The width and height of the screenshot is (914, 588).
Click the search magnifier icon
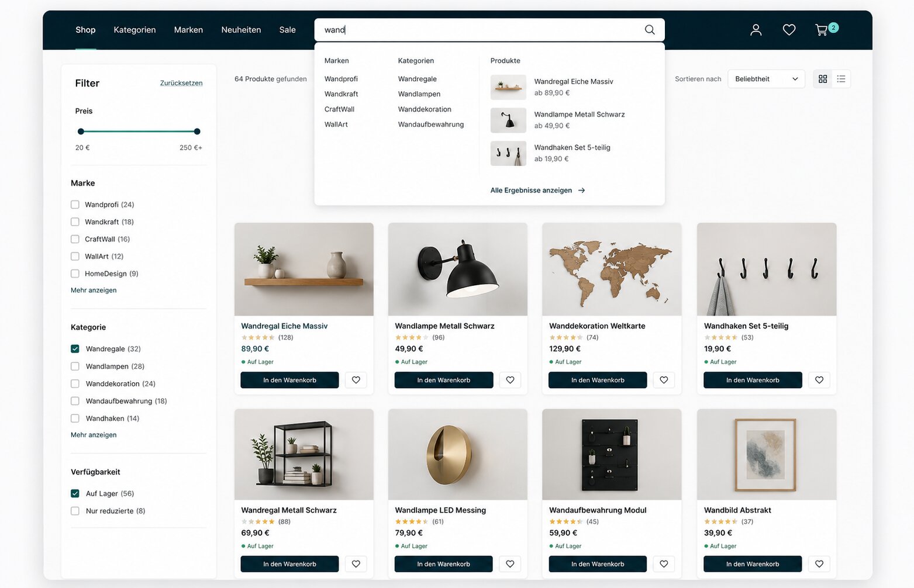pyautogui.click(x=650, y=30)
